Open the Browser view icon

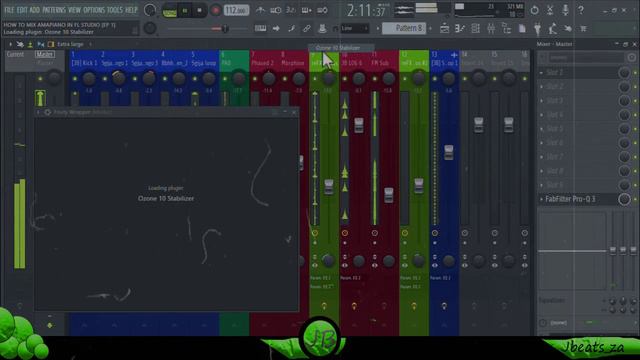pyautogui.click(x=507, y=29)
